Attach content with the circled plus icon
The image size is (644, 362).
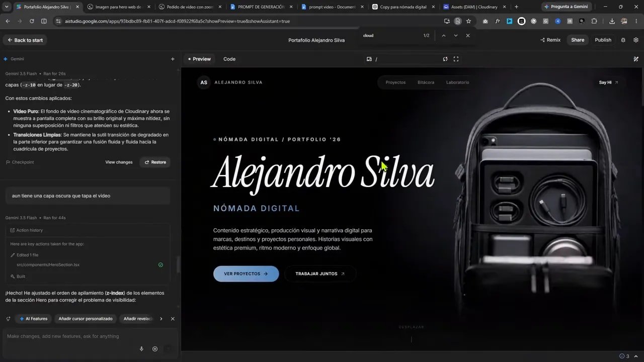click(x=155, y=349)
